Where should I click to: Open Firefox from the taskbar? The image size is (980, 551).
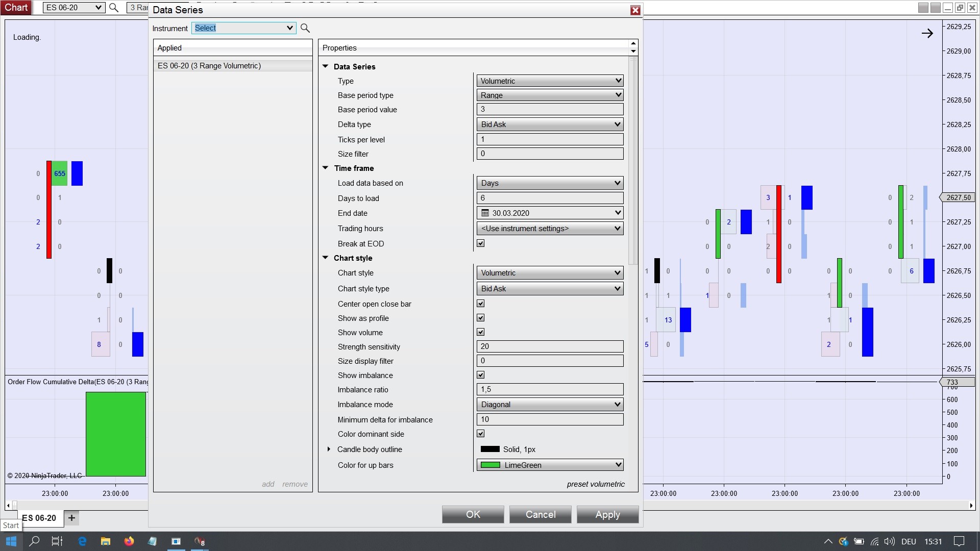tap(129, 541)
